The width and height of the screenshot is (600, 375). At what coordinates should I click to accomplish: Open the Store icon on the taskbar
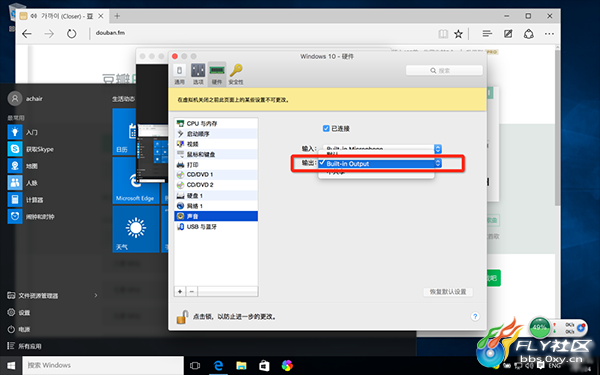point(264,365)
